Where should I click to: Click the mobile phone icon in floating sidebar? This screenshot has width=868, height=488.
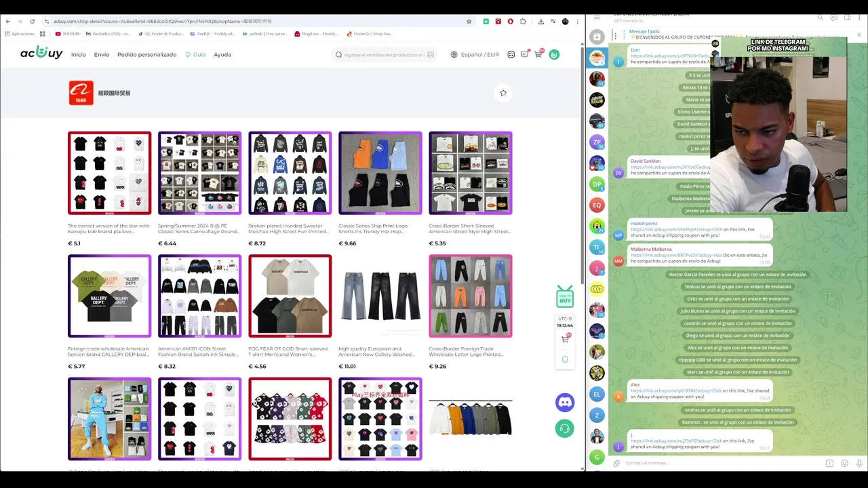point(565,359)
